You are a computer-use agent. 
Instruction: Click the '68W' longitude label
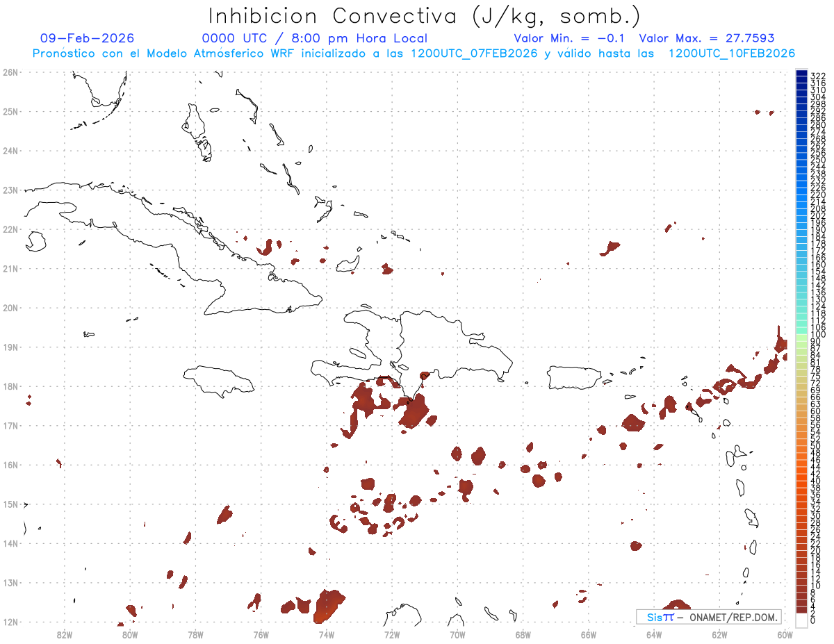click(x=523, y=634)
